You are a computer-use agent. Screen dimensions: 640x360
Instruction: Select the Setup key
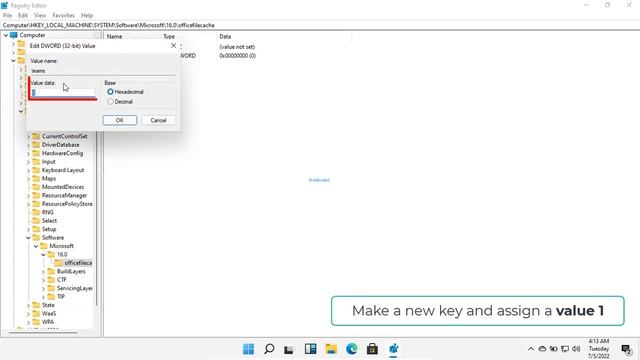(x=49, y=229)
